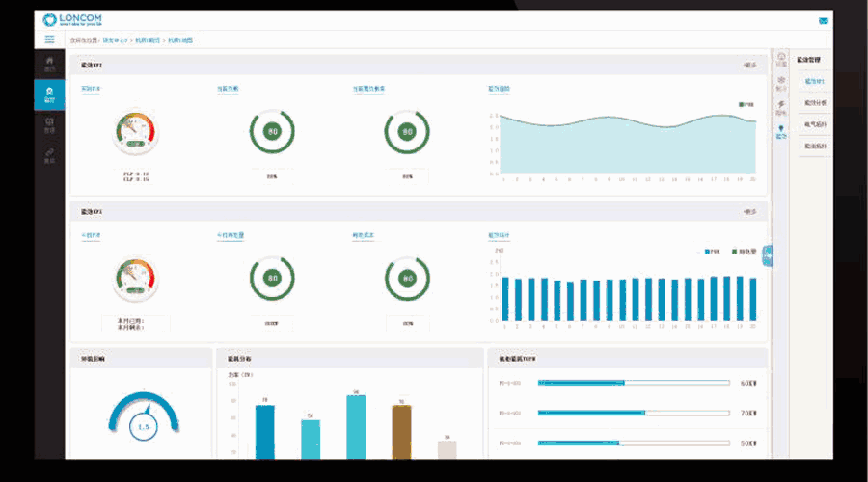868x482 pixels.
Task: Click the blue light bulb icon in the right strip
Action: [x=781, y=132]
